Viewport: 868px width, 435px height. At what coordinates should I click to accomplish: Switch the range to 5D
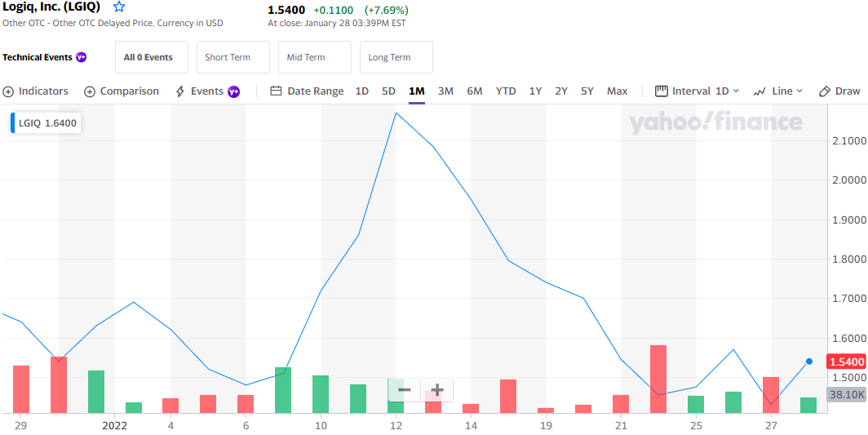coord(388,91)
